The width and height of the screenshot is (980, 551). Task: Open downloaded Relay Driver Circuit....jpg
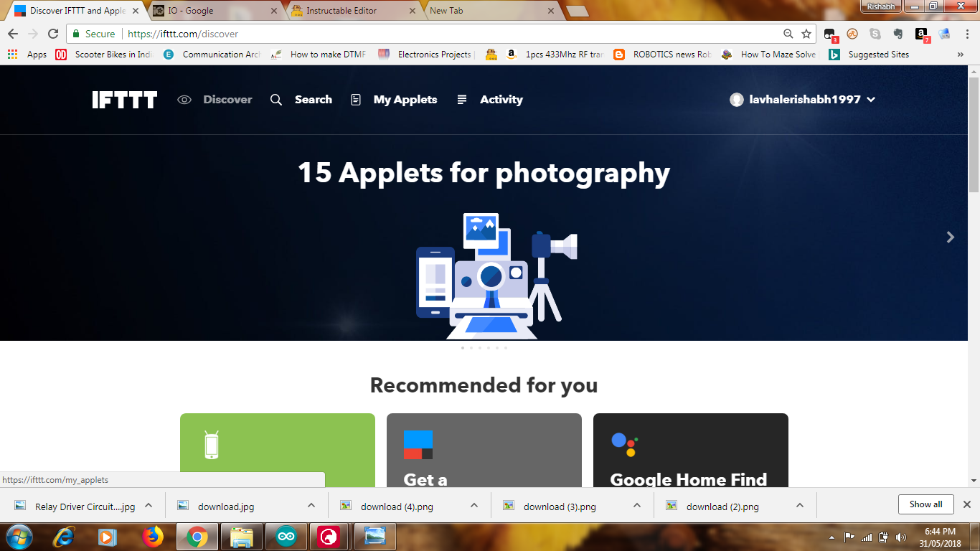click(x=75, y=506)
